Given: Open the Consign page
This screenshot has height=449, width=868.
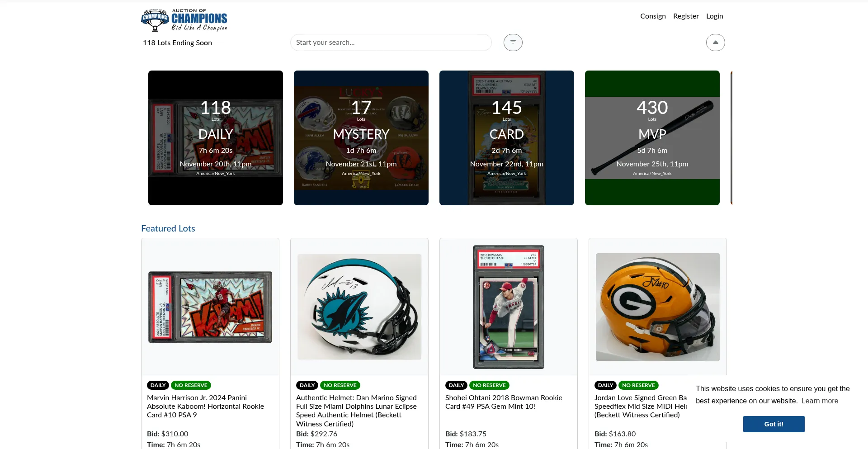Looking at the screenshot, I should tap(653, 16).
